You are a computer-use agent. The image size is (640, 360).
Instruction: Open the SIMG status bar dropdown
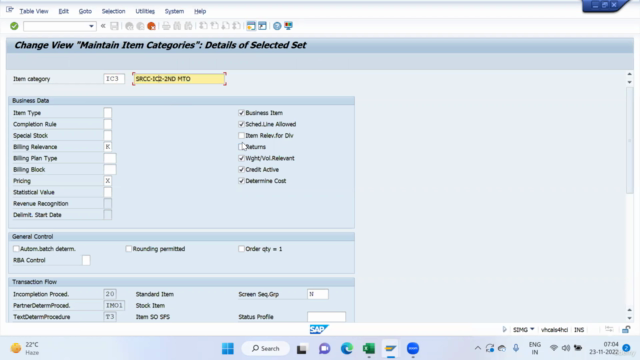[532, 329]
